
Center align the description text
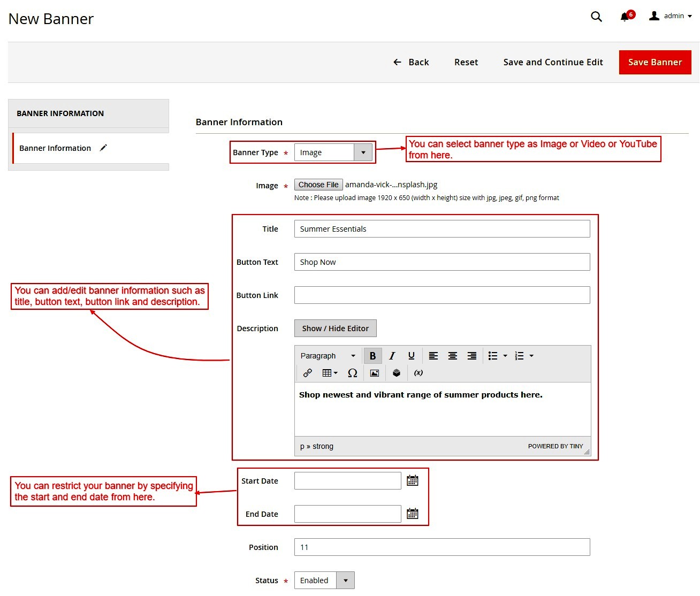452,356
